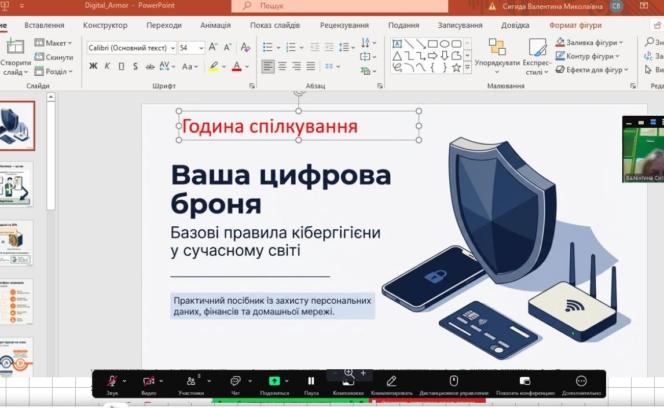This screenshot has width=664, height=408.
Task: Click the Shape Outline button
Action: tap(588, 56)
